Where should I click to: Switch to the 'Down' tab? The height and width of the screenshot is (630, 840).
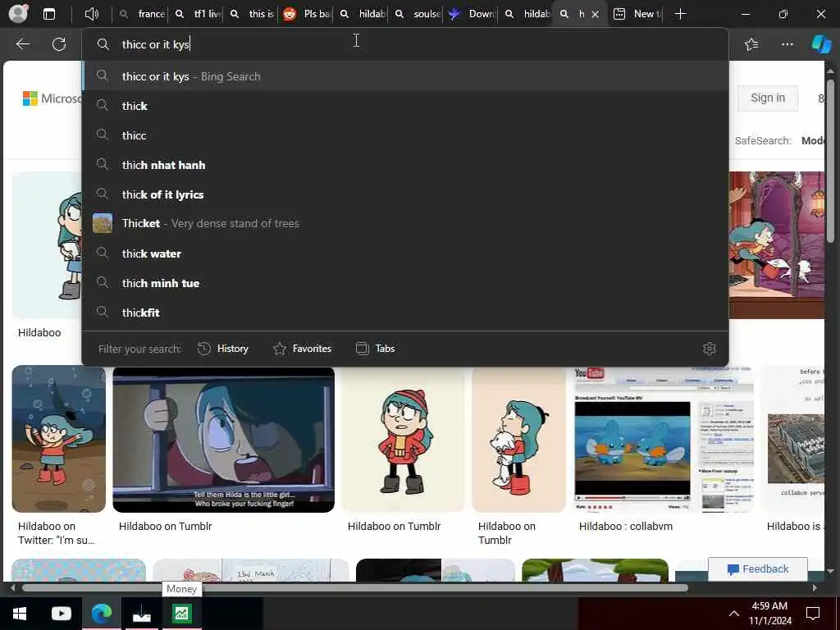coord(472,14)
